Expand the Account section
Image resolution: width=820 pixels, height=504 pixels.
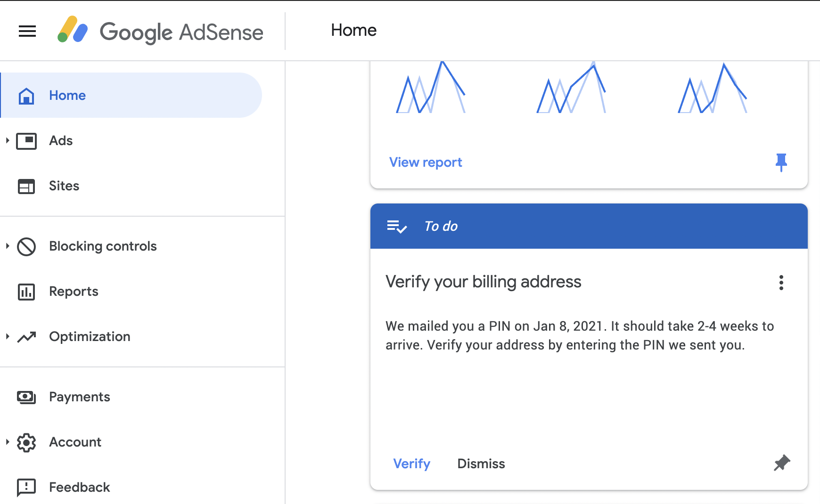pyautogui.click(x=7, y=442)
